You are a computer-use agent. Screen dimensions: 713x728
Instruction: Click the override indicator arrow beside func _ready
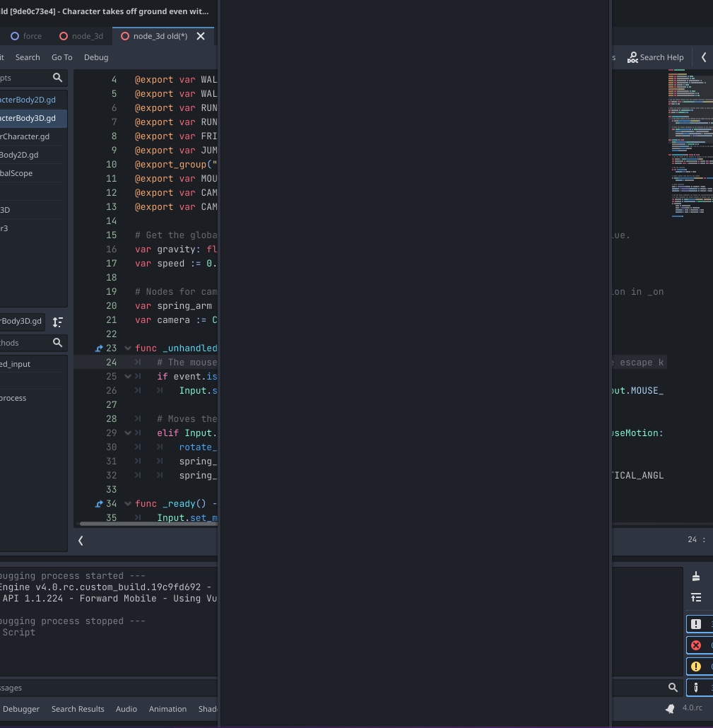click(x=99, y=503)
